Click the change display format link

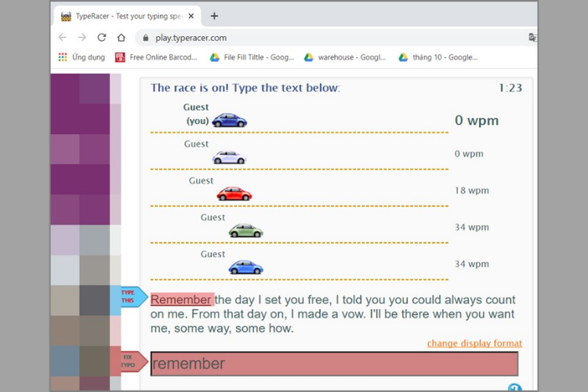[x=474, y=343]
